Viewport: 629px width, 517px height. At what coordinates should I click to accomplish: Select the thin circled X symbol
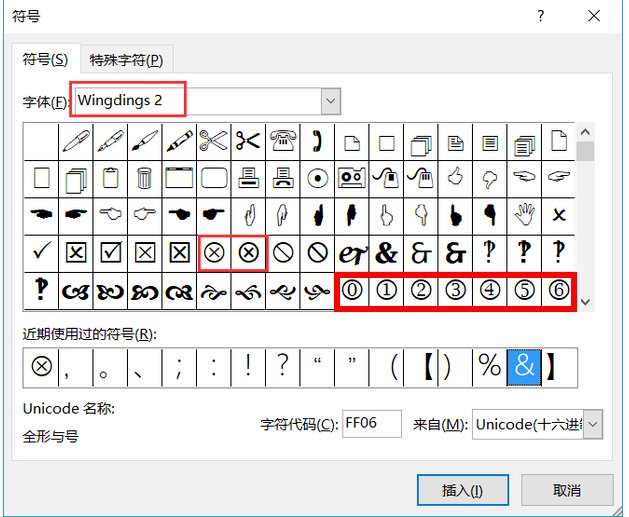[214, 253]
